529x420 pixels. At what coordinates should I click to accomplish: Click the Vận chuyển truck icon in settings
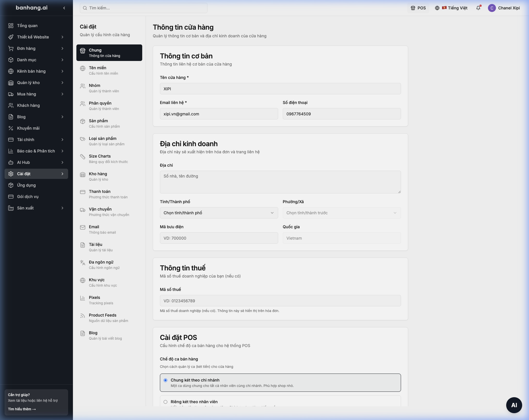pos(83,210)
